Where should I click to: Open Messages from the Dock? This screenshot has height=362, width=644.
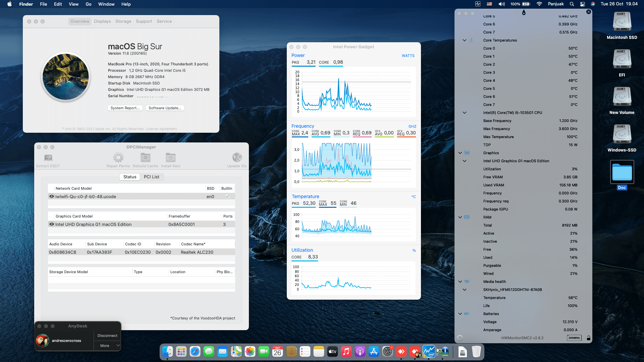pos(209,352)
